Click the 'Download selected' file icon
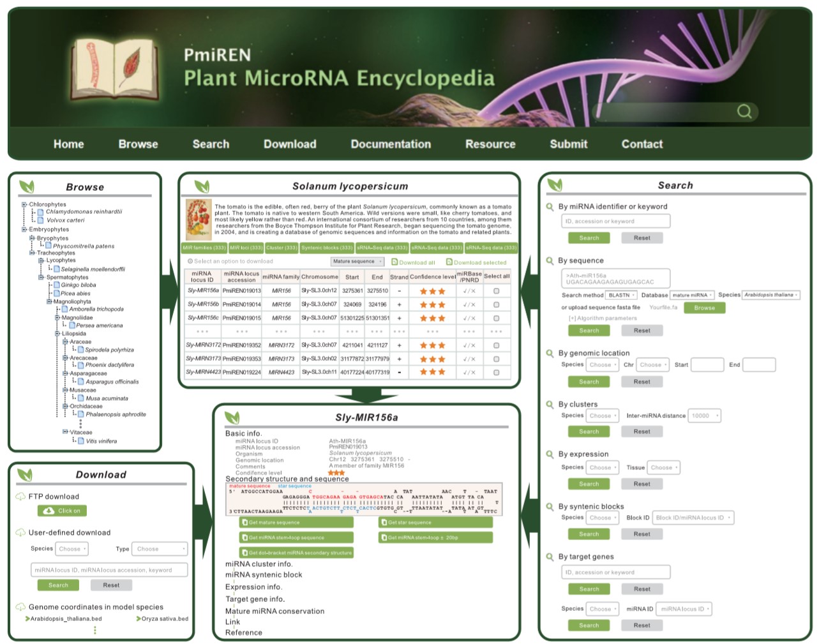This screenshot has width=819, height=644. (449, 262)
